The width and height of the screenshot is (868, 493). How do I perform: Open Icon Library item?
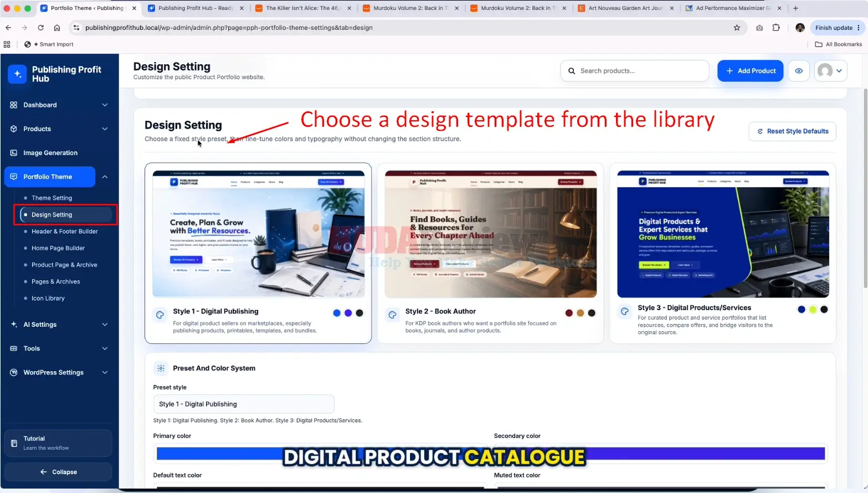coord(48,298)
